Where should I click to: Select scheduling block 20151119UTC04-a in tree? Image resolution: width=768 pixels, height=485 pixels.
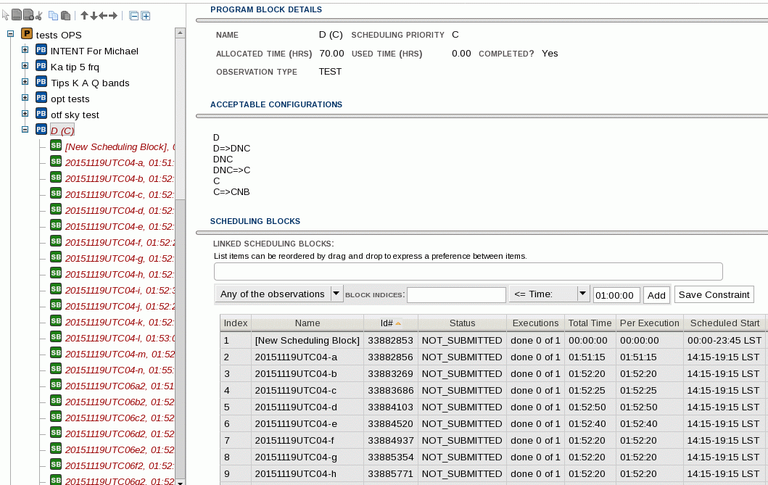[119, 162]
